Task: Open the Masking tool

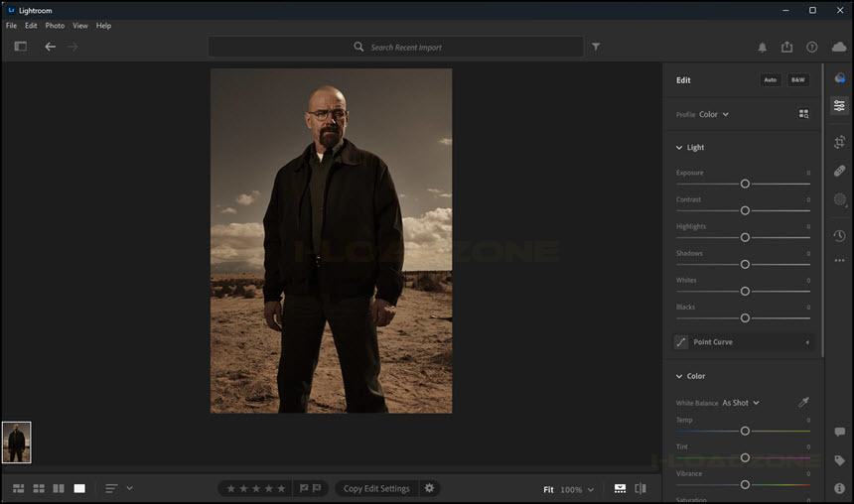Action: pos(840,199)
